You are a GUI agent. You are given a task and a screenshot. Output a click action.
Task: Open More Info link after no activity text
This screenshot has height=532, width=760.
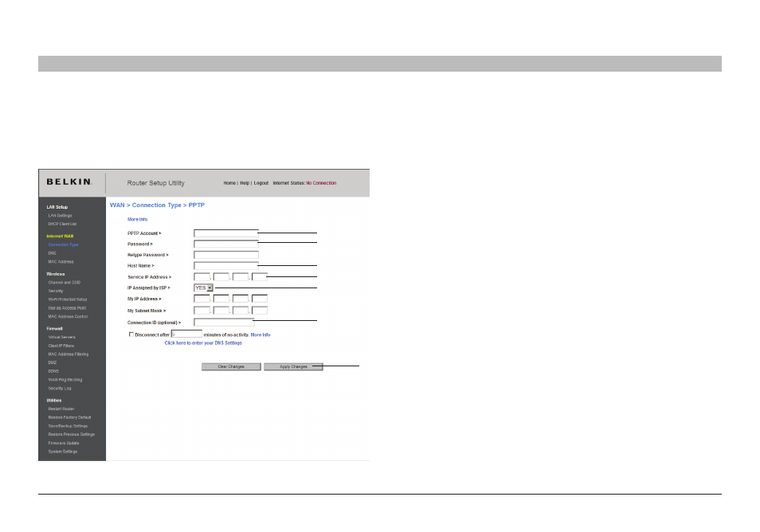261,334
